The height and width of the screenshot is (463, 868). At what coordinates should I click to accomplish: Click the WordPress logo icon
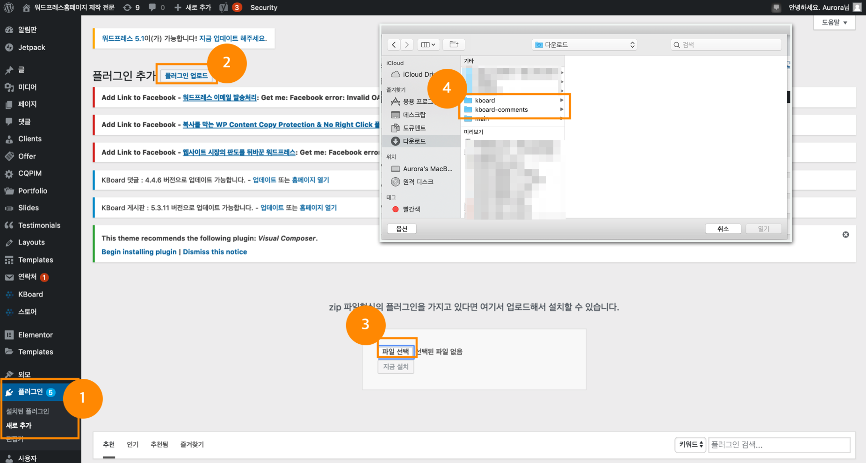click(8, 7)
